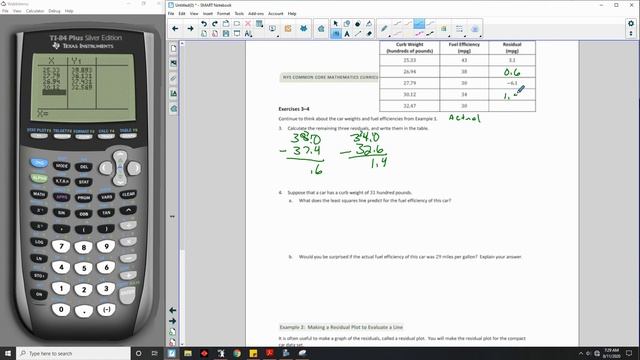Open the Calculator menu in emulator window
Image resolution: width=640 pixels, height=360 pixels.
(35, 11)
